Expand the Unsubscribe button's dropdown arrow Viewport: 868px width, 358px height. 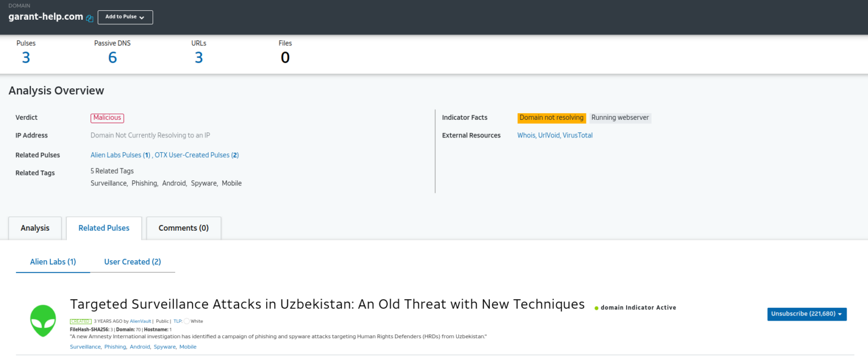(840, 314)
